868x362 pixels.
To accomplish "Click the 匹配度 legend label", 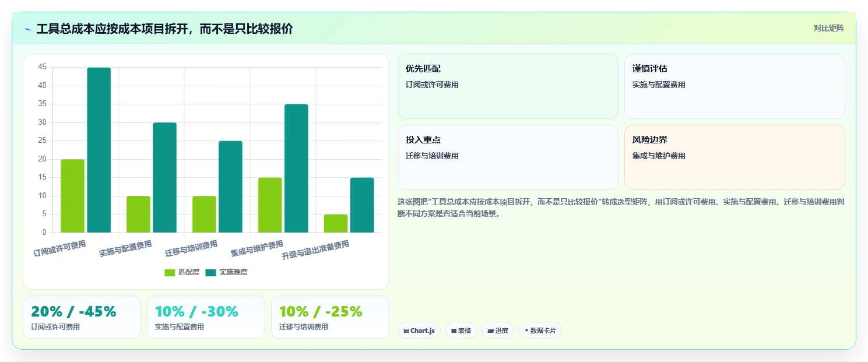I will (x=189, y=272).
